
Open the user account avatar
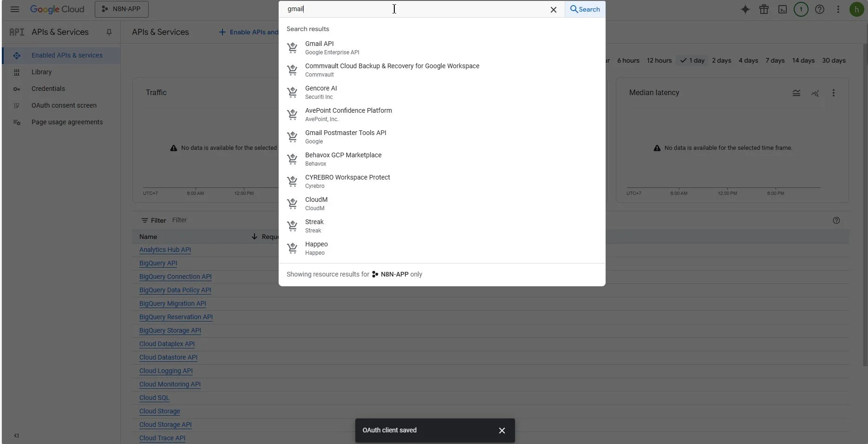point(856,9)
